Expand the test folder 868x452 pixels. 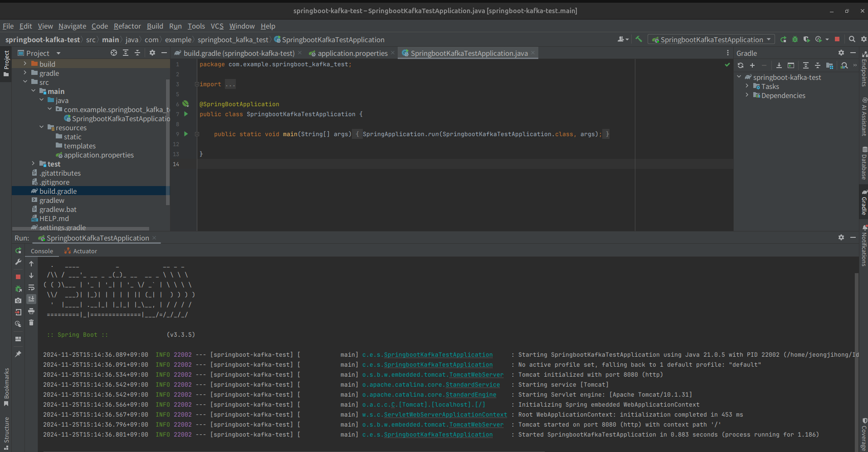33,163
